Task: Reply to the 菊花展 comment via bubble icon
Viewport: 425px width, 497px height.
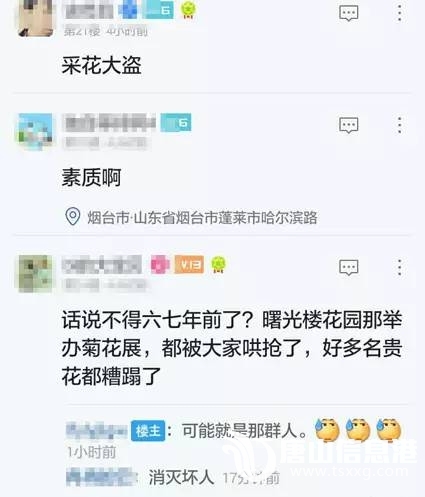Action: (349, 268)
